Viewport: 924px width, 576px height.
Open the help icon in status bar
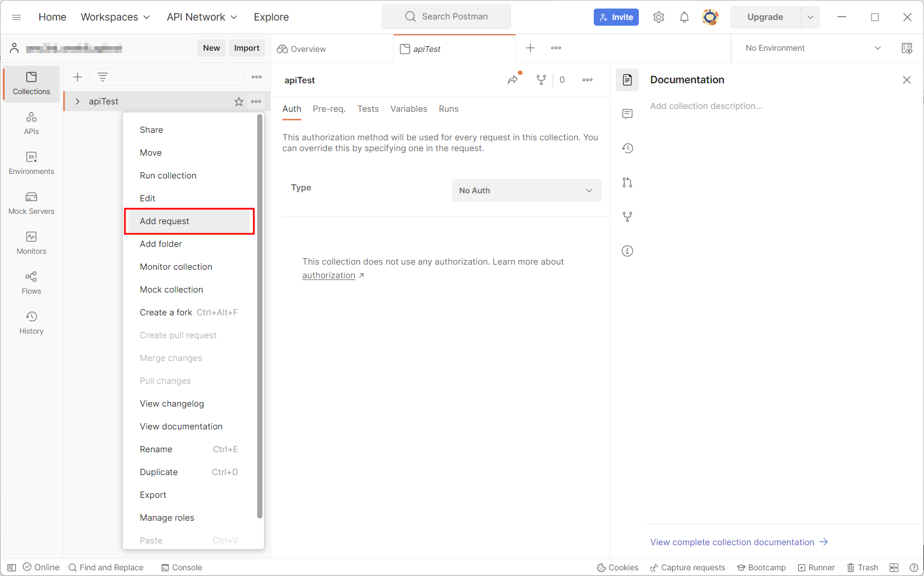click(x=914, y=567)
